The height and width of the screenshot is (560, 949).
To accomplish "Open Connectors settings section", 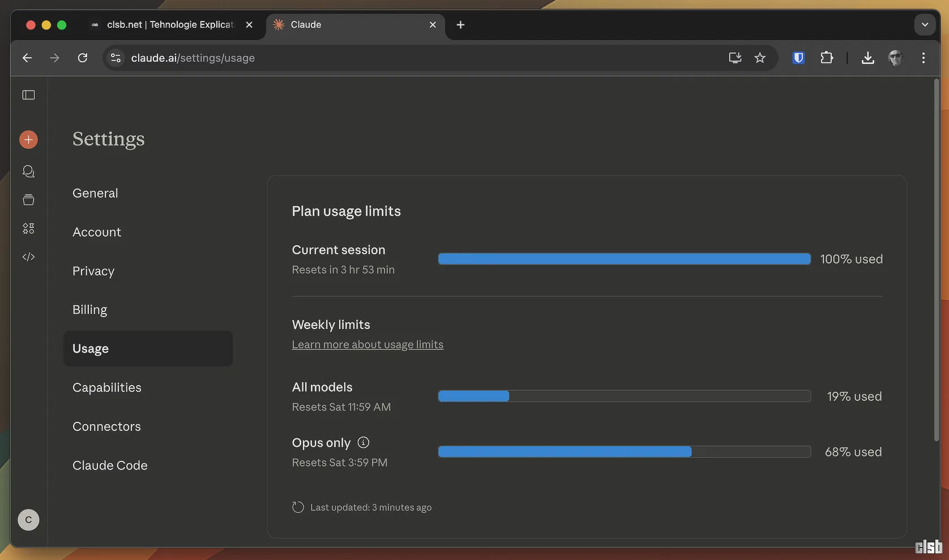I will pyautogui.click(x=106, y=426).
